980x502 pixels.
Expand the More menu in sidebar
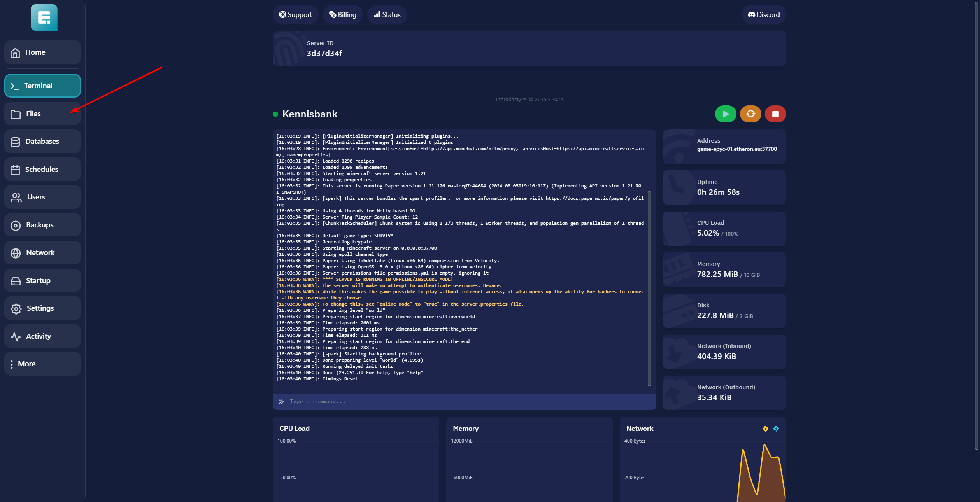click(x=42, y=364)
